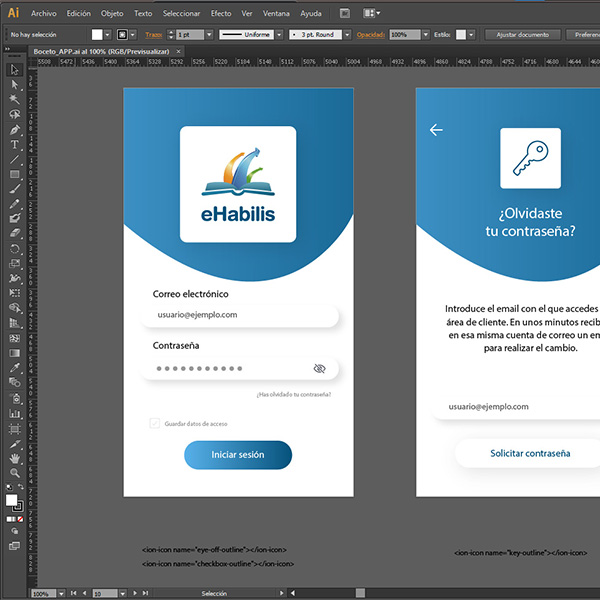
Task: Select the Pencil tool
Action: (15, 204)
